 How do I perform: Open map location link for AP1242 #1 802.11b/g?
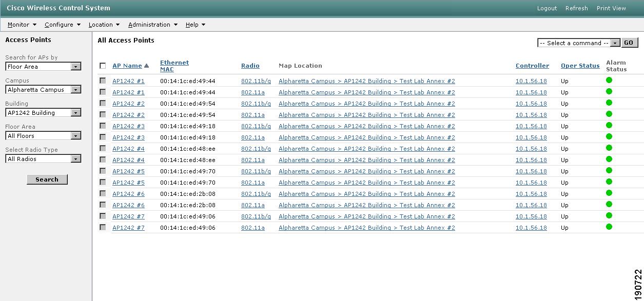pos(367,81)
